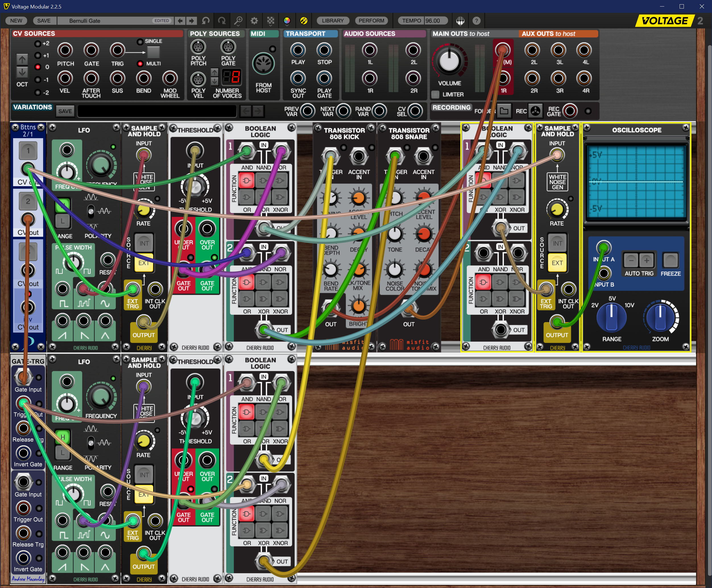Adjust the top-left Sample and Hold RATE knob

(x=144, y=210)
